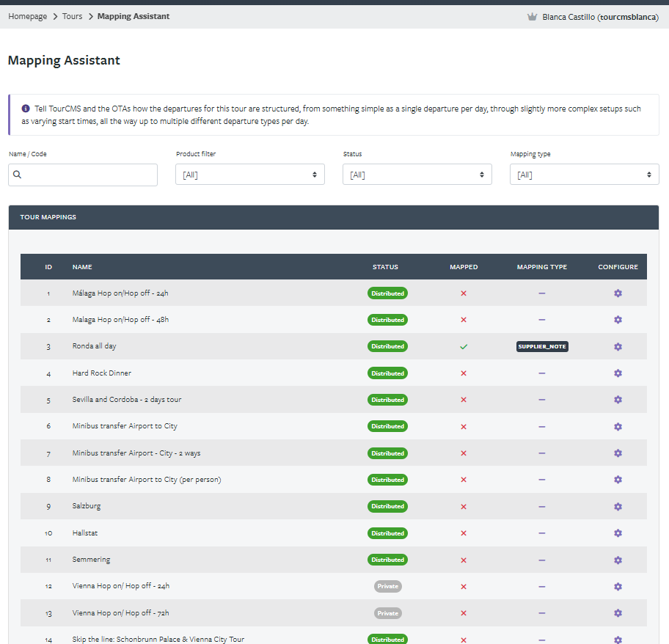Click the green mapped checkmark for Ronda all day
Screen dimensions: 669x644
point(464,347)
